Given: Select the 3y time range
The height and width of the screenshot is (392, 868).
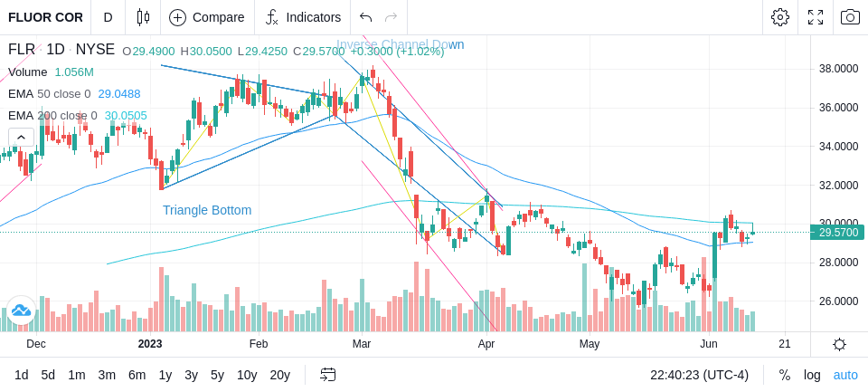Looking at the screenshot, I should (x=191, y=375).
